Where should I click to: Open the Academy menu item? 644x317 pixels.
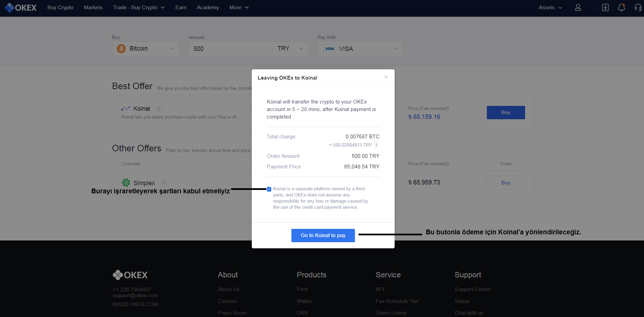(208, 8)
